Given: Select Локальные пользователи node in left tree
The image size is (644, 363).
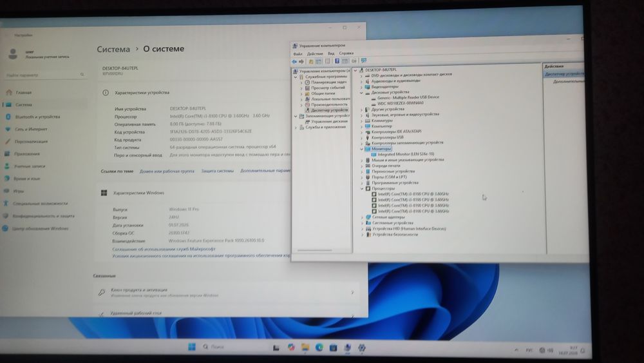Looking at the screenshot, I should click(x=330, y=99).
